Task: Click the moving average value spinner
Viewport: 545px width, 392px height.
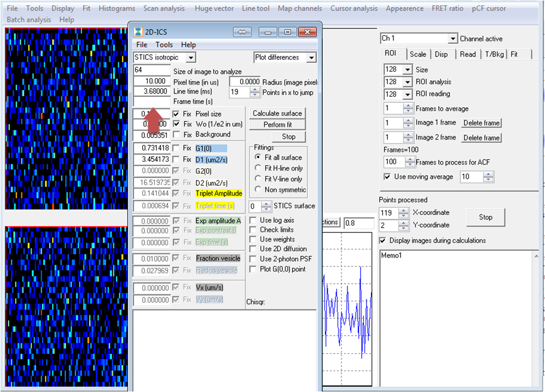Action: click(x=488, y=177)
